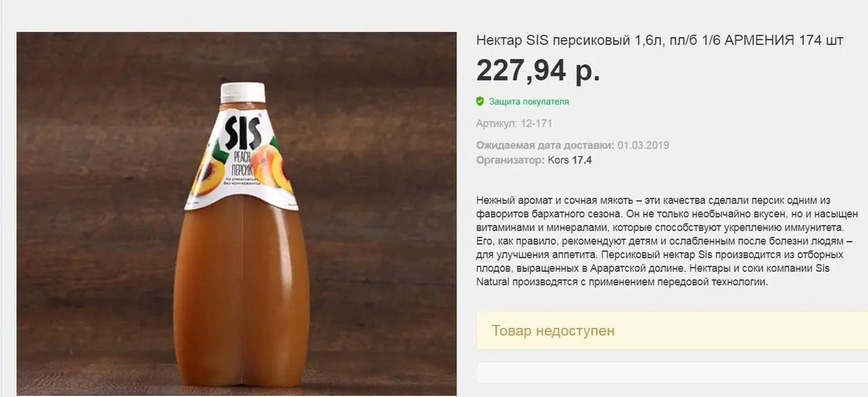Click the Ожидаемая дата доставки label
The image size is (868, 397).
pos(545,145)
